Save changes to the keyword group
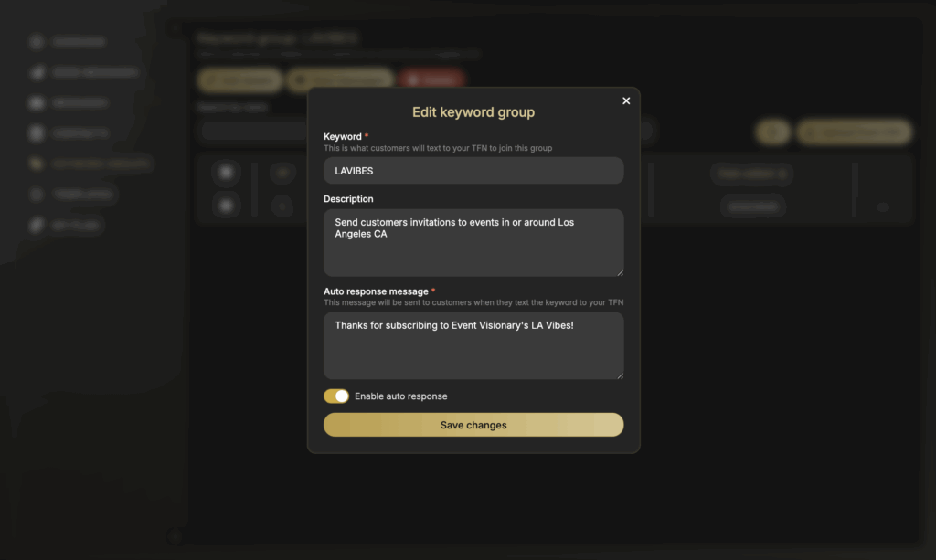The height and width of the screenshot is (560, 936). point(473,425)
